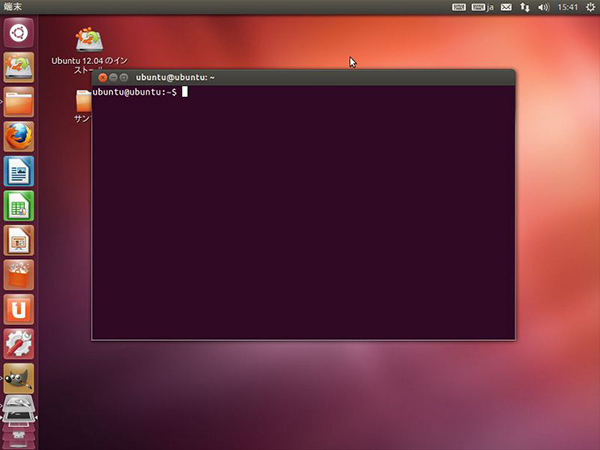
Task: Open Ubuntu One launcher icon
Action: tap(19, 310)
